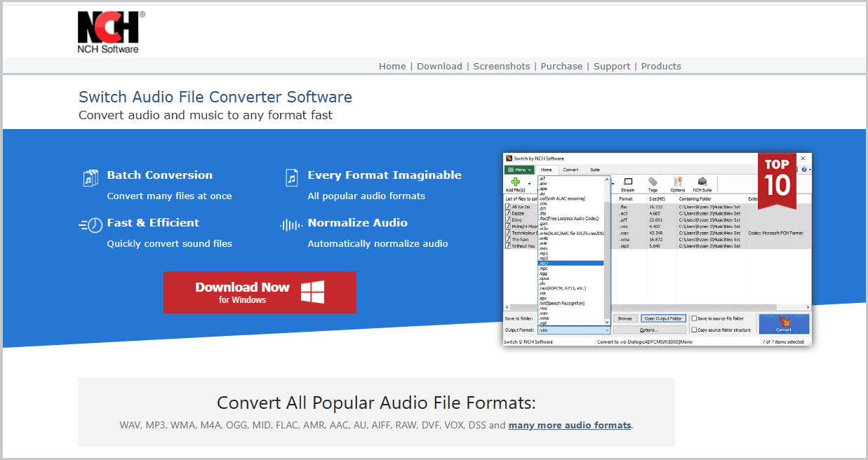
Task: Enable Save to source file folder checkbox
Action: coord(694,318)
